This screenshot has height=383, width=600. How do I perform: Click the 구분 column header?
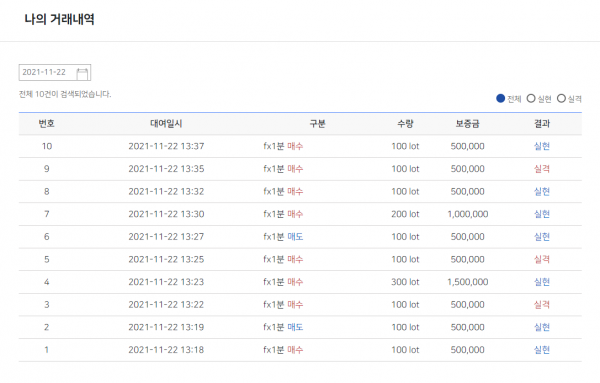317,124
